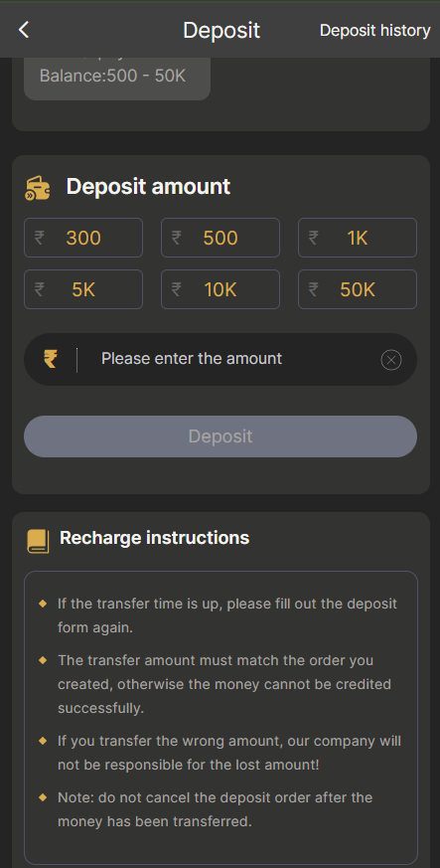Pick the 10K deposit amount
This screenshot has width=440, height=868.
point(220,289)
